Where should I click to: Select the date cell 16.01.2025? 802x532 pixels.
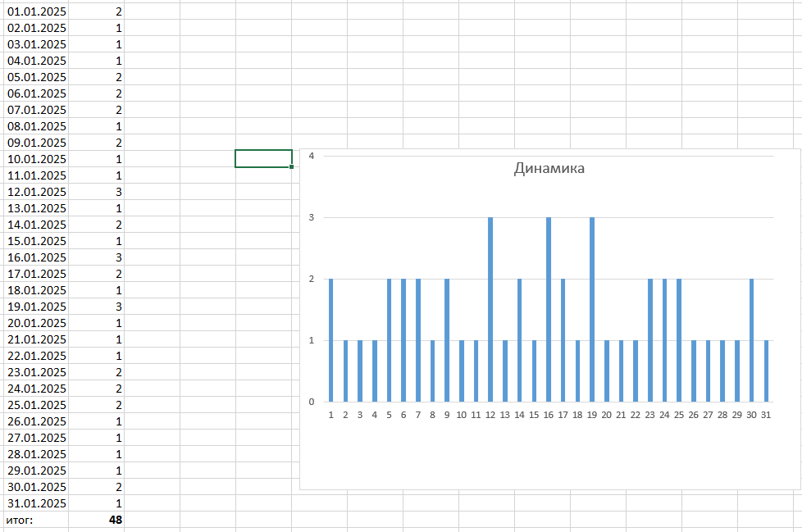[x=36, y=257]
